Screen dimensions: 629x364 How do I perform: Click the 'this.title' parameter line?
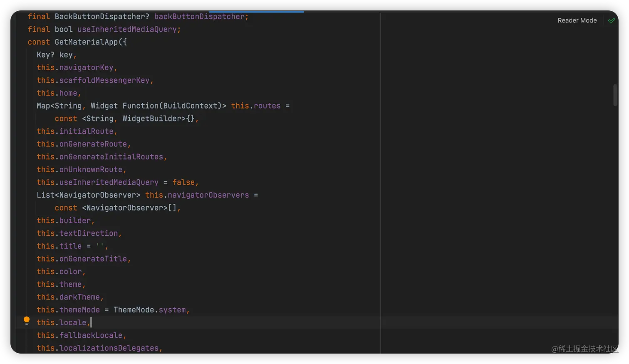tap(72, 246)
